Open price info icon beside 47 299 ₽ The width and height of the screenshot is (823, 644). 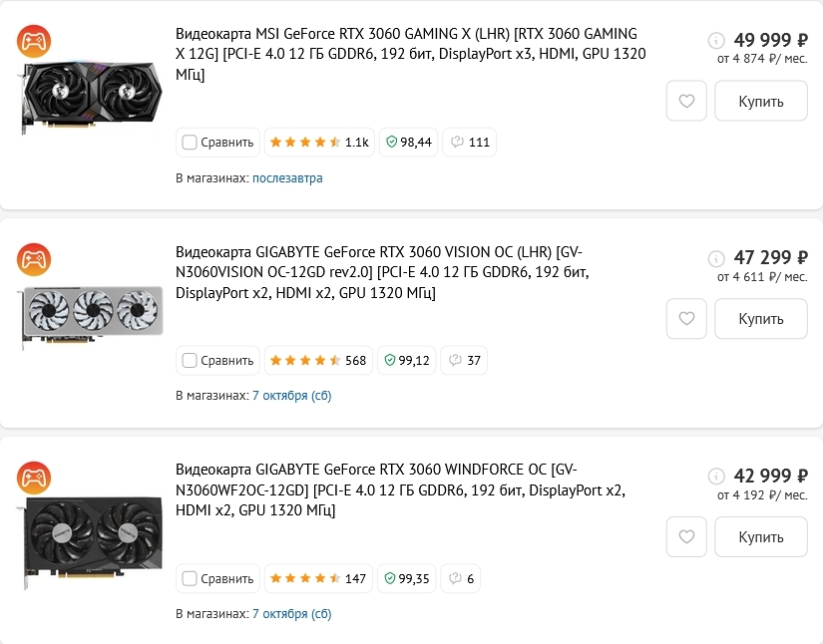[716, 258]
